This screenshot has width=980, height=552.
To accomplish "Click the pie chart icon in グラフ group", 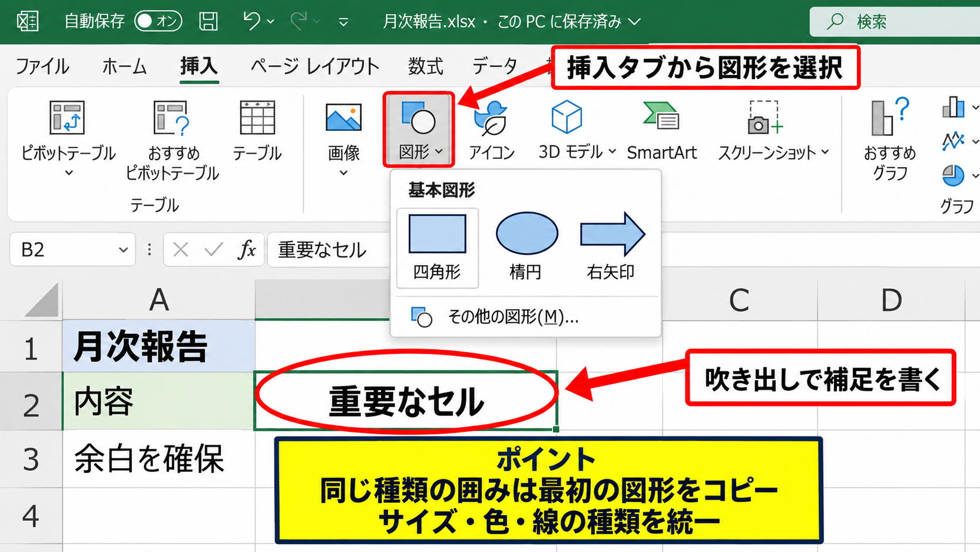I will pos(954,175).
